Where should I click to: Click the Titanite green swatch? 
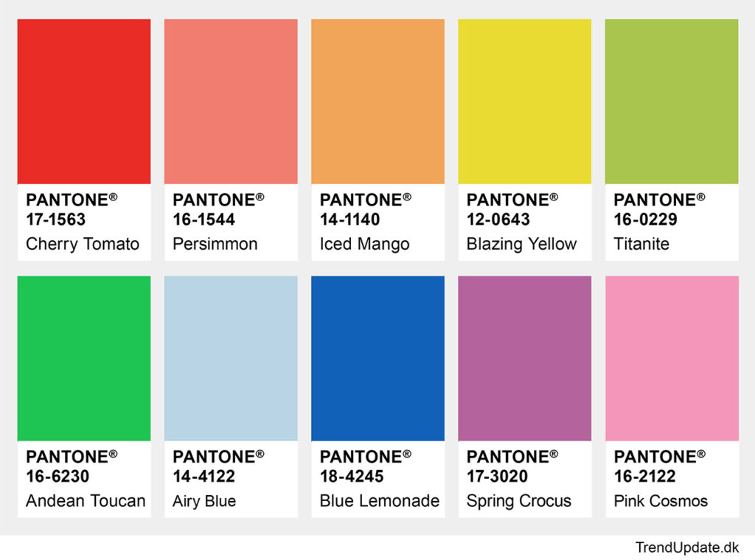pyautogui.click(x=672, y=102)
